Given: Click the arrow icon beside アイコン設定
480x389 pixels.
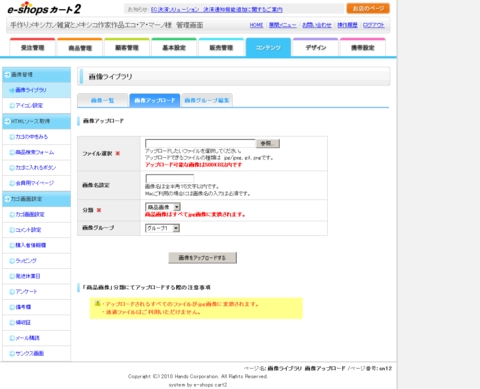Looking at the screenshot, I should [12, 106].
